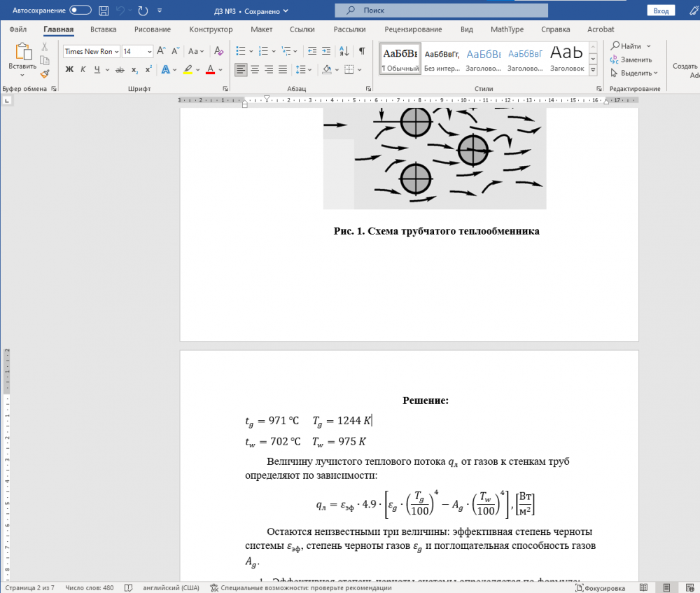Click the Increase Indent icon

pos(326,51)
